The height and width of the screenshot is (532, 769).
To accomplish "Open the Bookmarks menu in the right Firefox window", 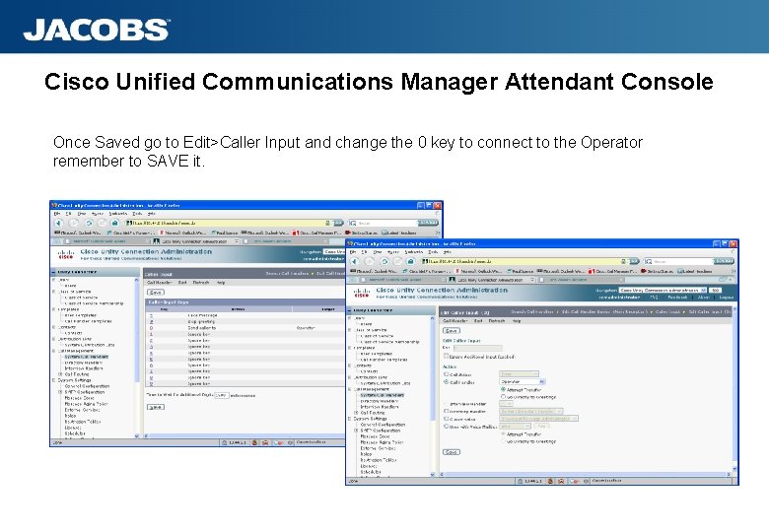I will (414, 252).
